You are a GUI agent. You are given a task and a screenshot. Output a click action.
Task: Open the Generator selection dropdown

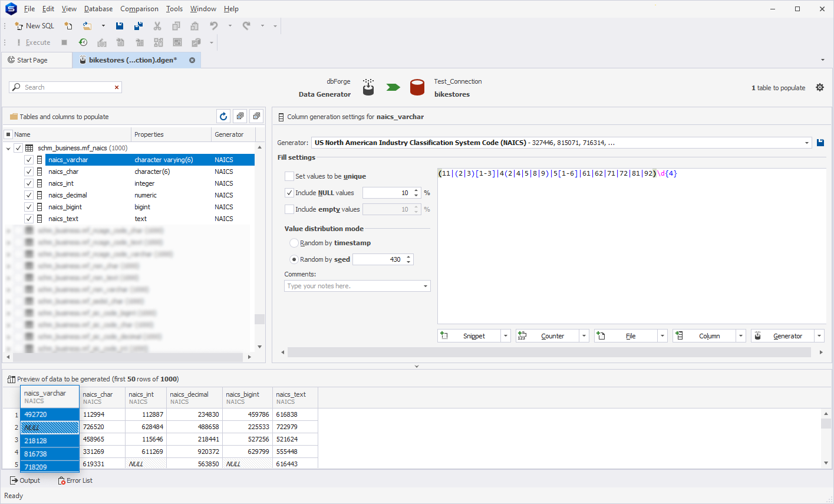click(807, 143)
